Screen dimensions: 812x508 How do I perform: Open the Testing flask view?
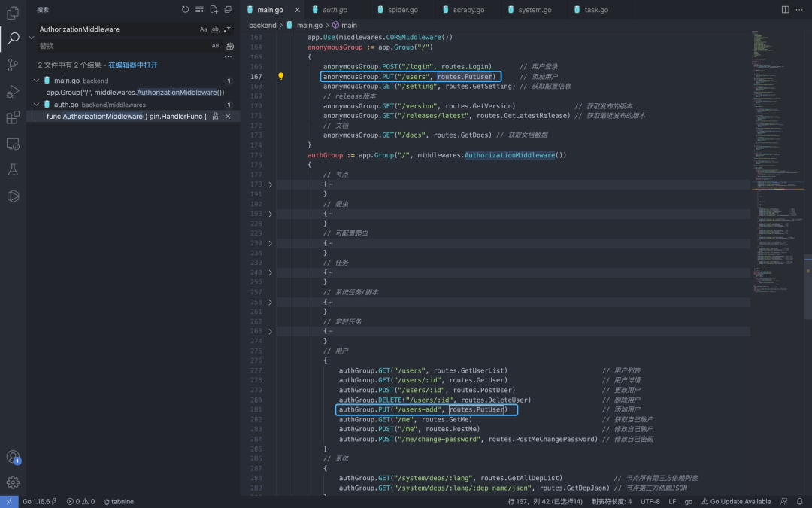pyautogui.click(x=13, y=170)
